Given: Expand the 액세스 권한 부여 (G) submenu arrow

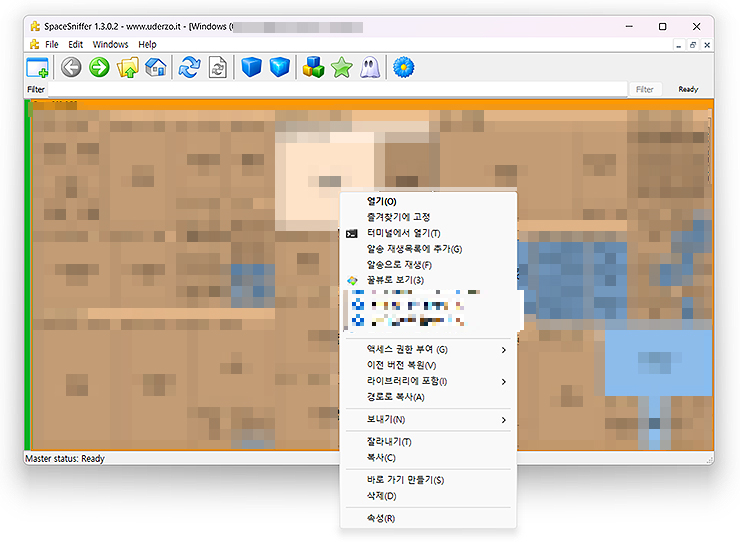Looking at the screenshot, I should point(504,350).
